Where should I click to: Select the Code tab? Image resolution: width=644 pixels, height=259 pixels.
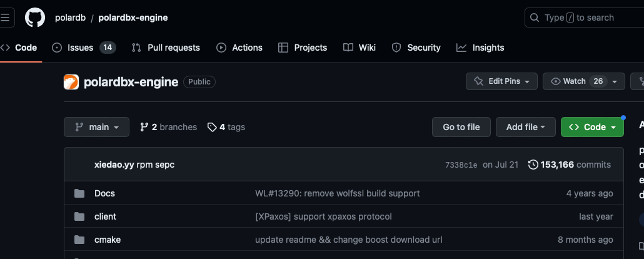click(x=19, y=48)
